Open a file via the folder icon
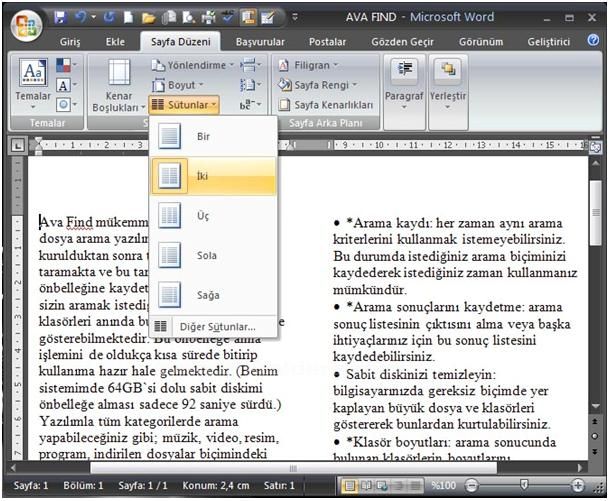Image resolution: width=609 pixels, height=501 pixels. pos(148,17)
